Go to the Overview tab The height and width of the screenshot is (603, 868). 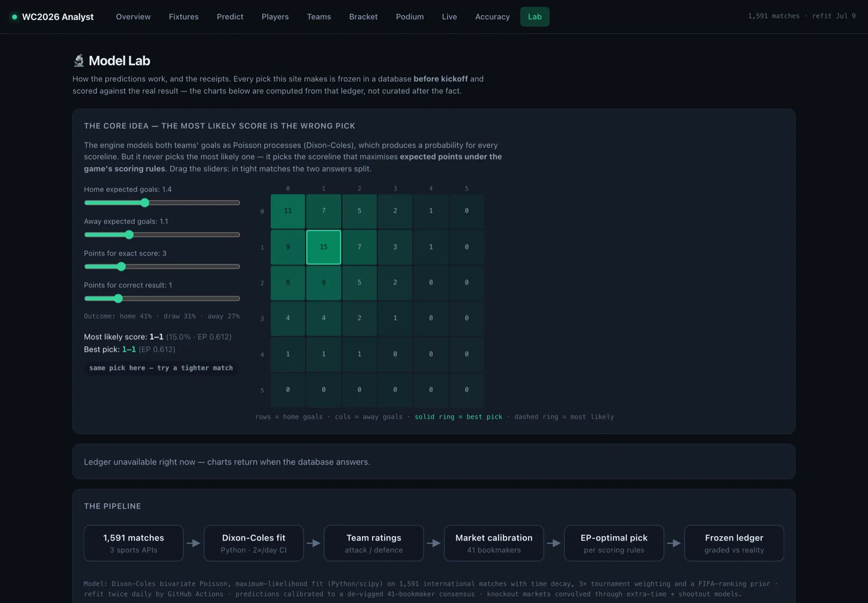[133, 17]
